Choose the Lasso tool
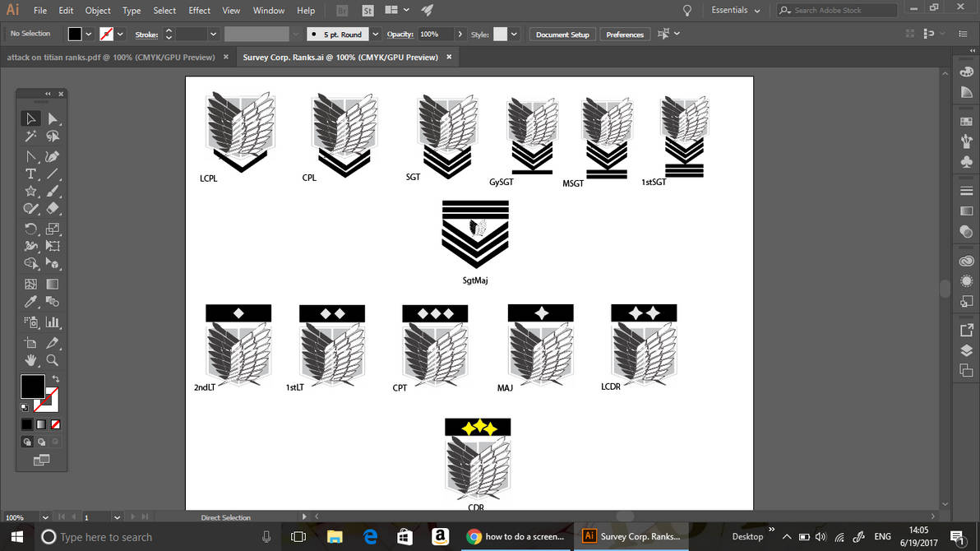980x551 pixels. coord(53,137)
